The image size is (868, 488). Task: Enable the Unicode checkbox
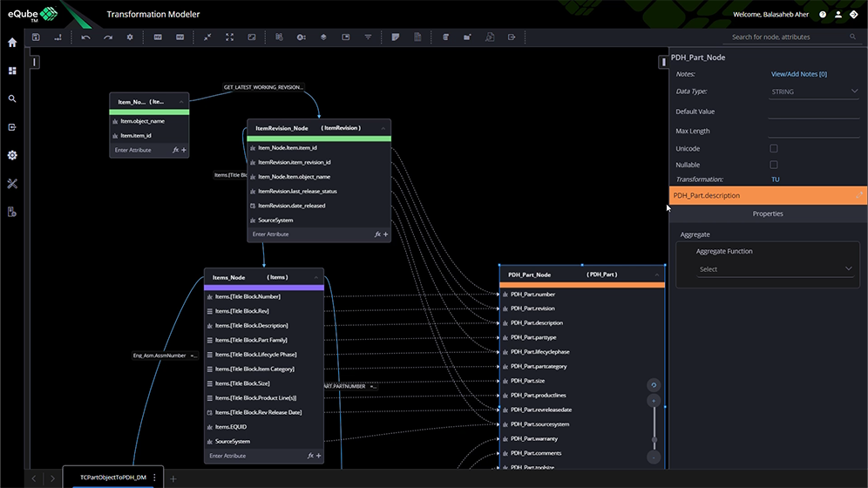[773, 149]
